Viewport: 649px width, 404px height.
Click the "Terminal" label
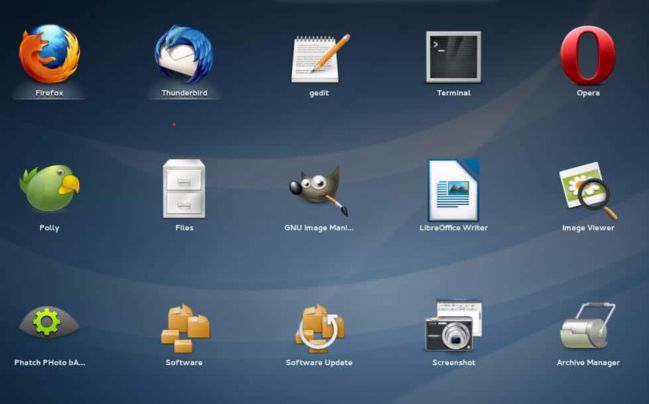point(454,93)
